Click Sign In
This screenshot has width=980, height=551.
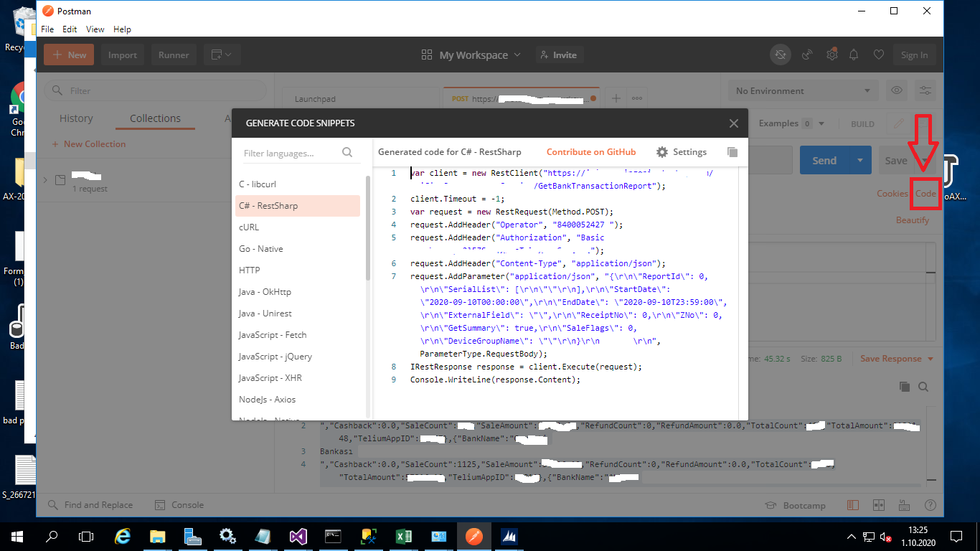pos(914,55)
